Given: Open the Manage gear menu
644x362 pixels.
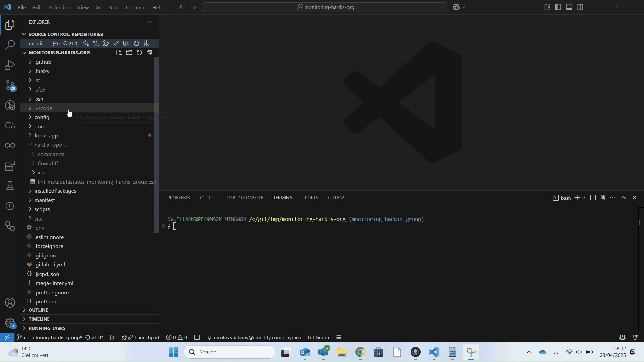Looking at the screenshot, I should 10,322.
